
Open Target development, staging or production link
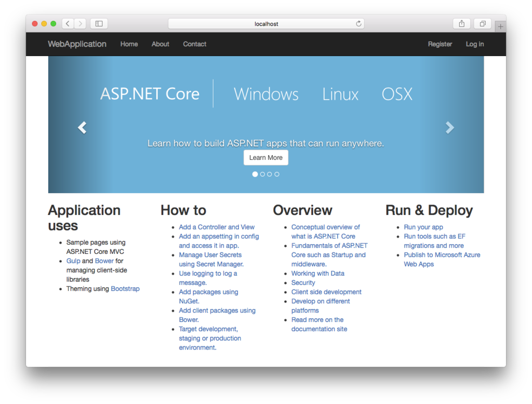coord(210,338)
